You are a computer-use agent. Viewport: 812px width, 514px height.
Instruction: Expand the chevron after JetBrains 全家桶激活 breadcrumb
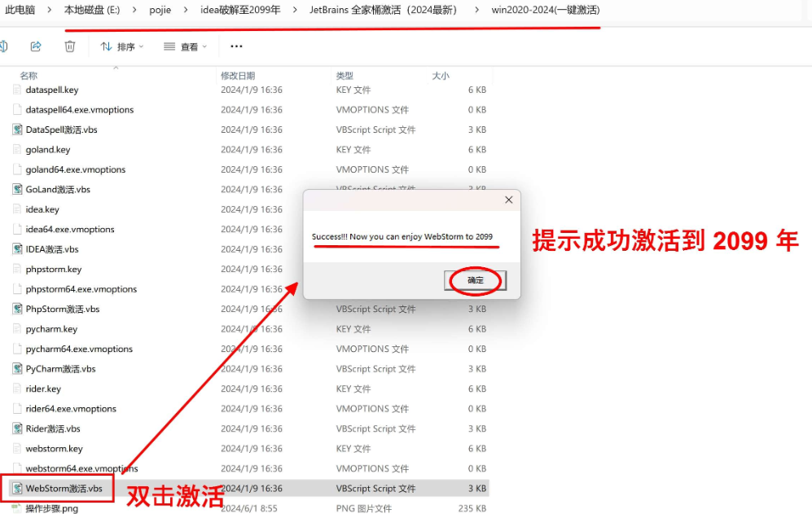point(476,10)
